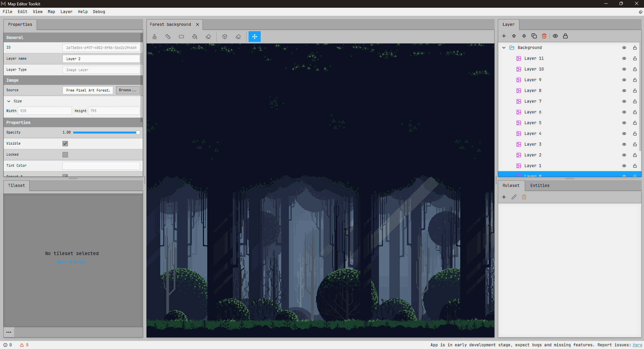The width and height of the screenshot is (644, 349).
Task: Open the File menu
Action: (x=7, y=12)
